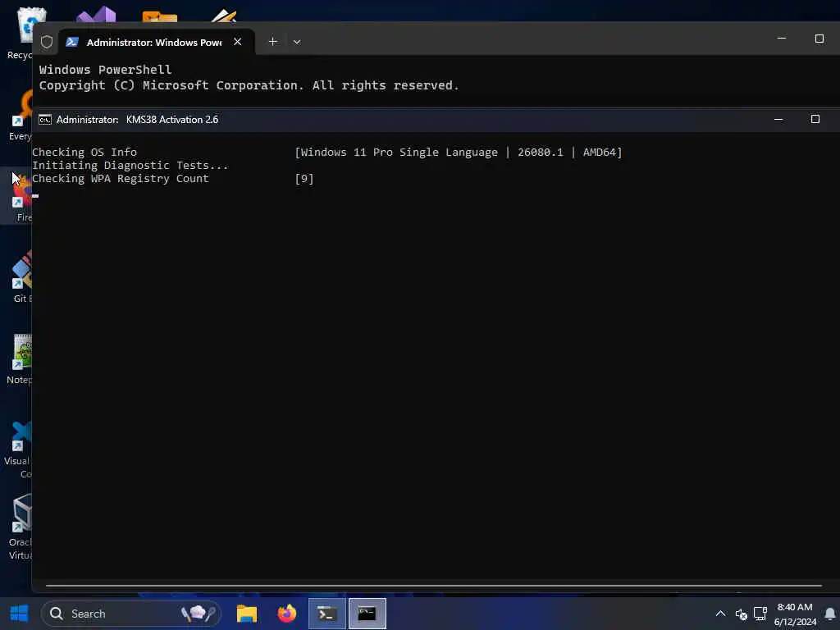The height and width of the screenshot is (630, 840).
Task: Switch to the cmd console taskbar icon
Action: coord(367,614)
